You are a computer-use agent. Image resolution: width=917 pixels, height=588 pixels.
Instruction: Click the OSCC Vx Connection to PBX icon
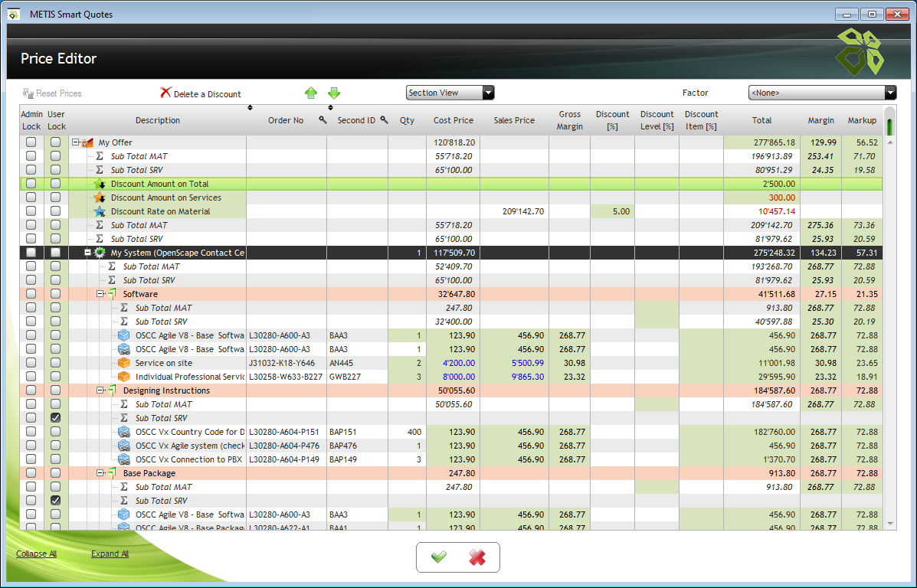pos(124,459)
